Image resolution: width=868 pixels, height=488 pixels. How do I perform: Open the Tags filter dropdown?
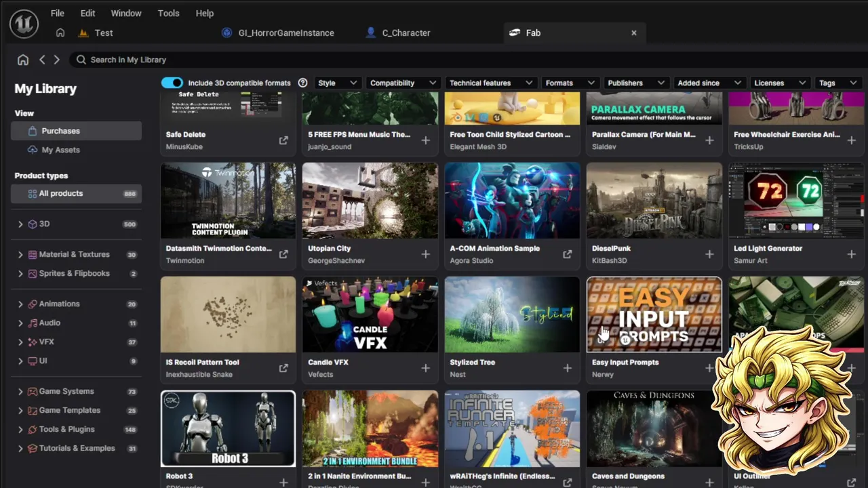838,83
